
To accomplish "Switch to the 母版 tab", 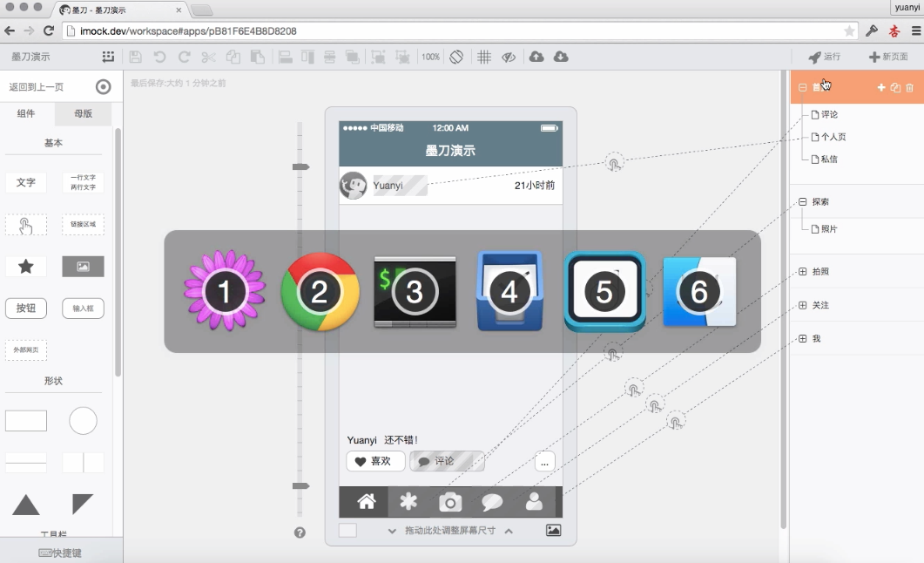I will [84, 113].
